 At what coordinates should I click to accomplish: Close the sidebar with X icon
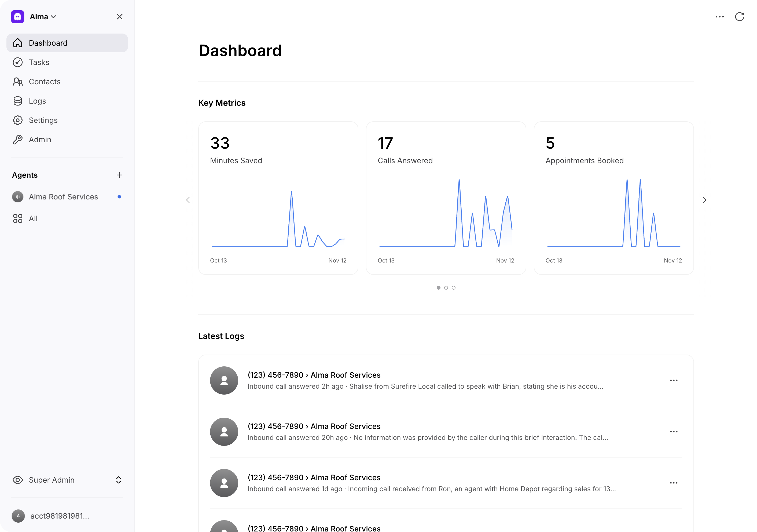click(x=119, y=17)
